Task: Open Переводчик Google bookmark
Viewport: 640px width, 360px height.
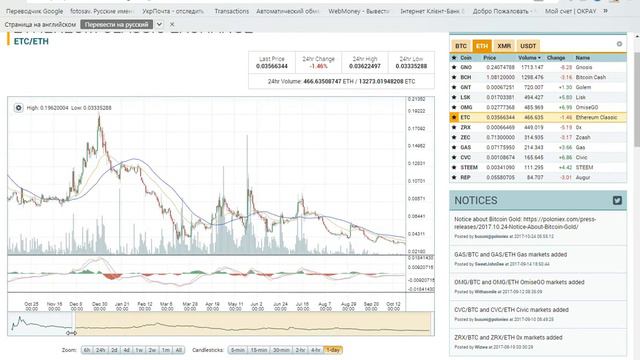Action: [34, 11]
